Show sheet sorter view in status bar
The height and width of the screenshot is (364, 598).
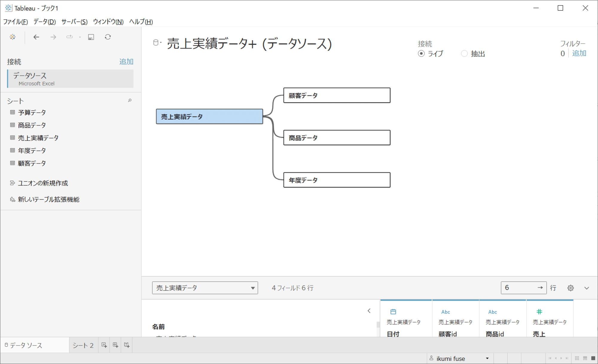pyautogui.click(x=577, y=358)
